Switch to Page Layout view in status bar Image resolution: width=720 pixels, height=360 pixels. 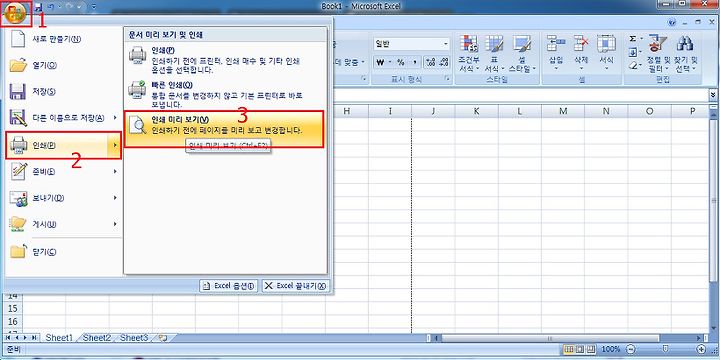click(579, 349)
